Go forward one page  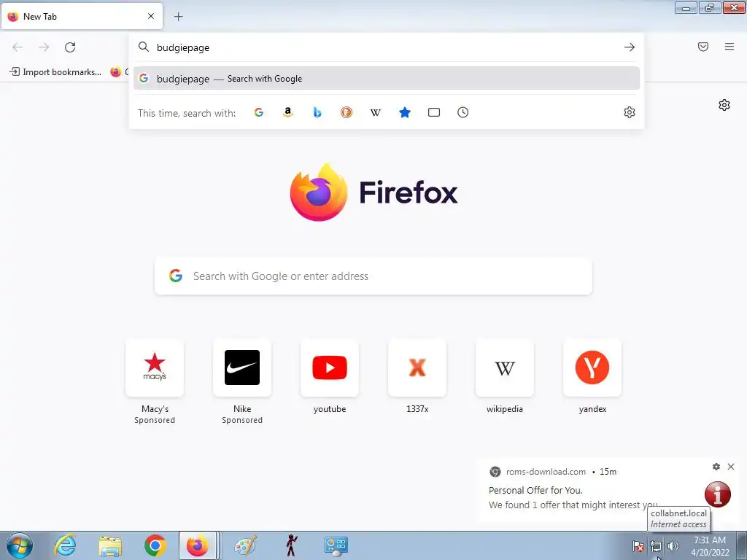44,47
